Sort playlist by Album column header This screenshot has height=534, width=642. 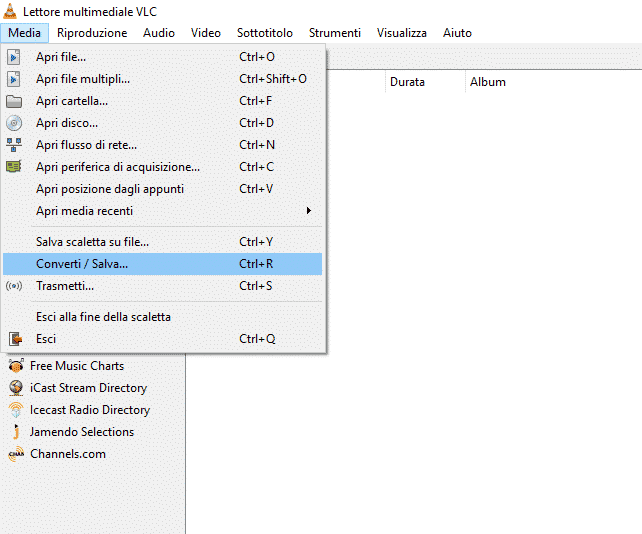tap(488, 82)
